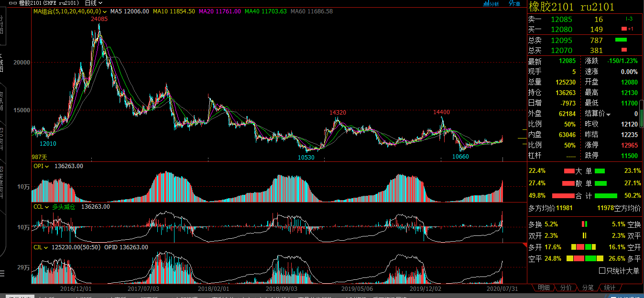Switch to the 明细 tab
Screen dimensions: 644x298
544,287
